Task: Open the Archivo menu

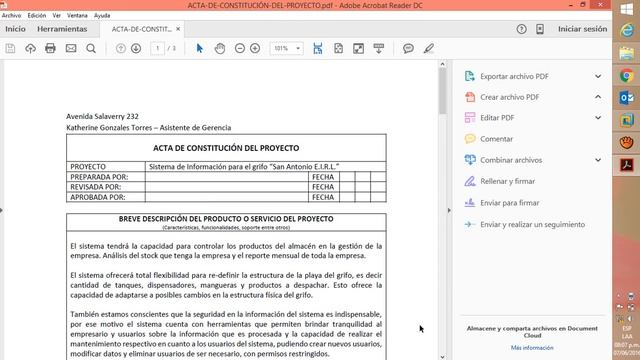Action: point(11,16)
